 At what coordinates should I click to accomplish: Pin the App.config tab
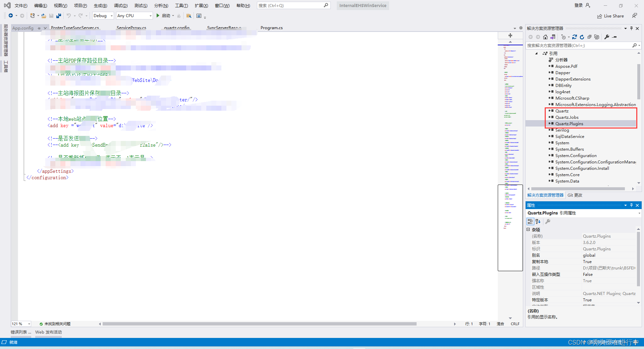(x=39, y=28)
